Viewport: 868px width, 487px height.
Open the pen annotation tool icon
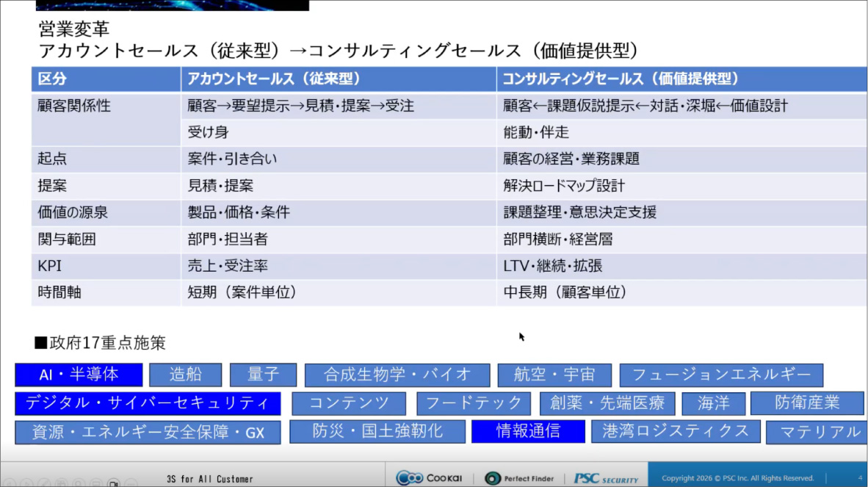(44, 483)
